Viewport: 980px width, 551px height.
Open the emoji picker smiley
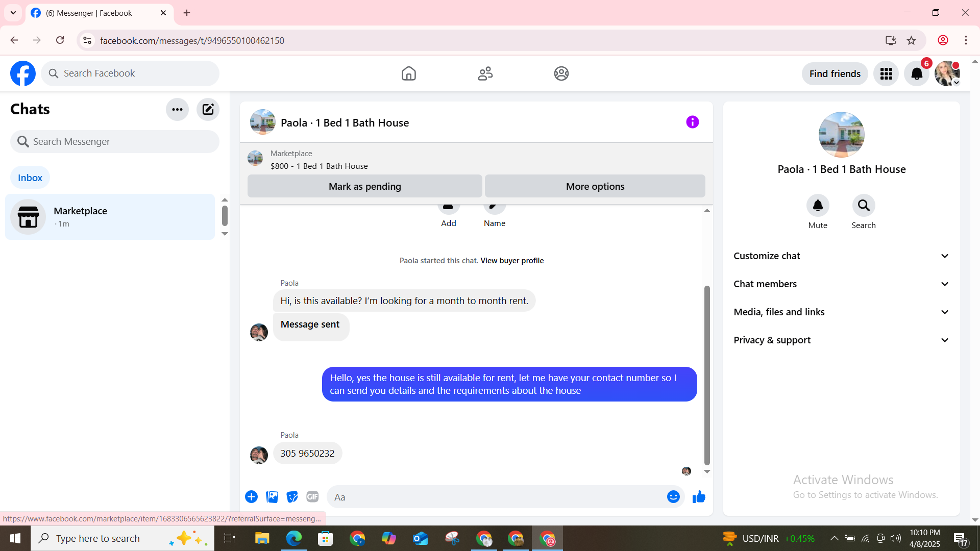tap(673, 497)
